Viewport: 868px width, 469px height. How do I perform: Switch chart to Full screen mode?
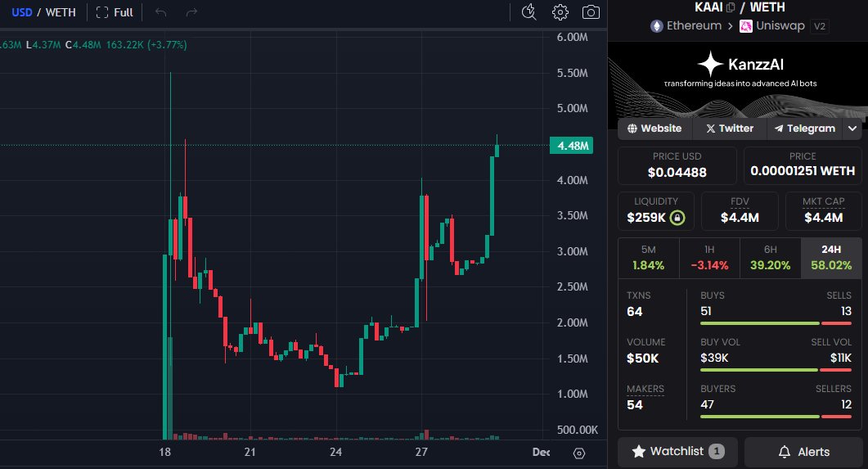point(115,12)
